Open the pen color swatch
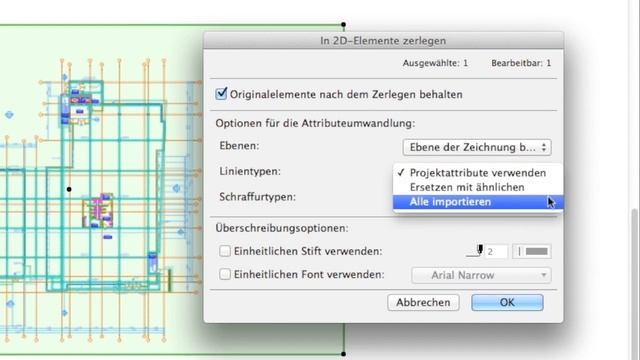Screen dimensions: 640x360 pyautogui.click(x=532, y=251)
